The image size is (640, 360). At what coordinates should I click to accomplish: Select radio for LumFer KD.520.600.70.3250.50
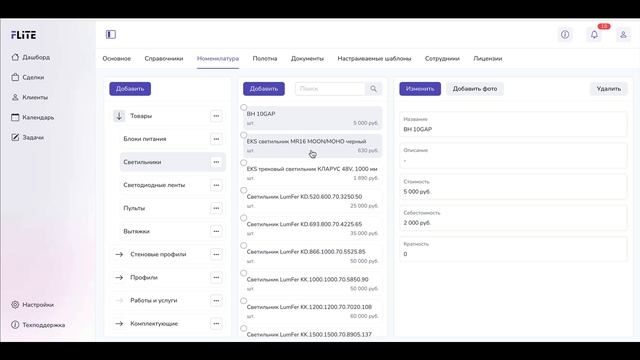(244, 190)
